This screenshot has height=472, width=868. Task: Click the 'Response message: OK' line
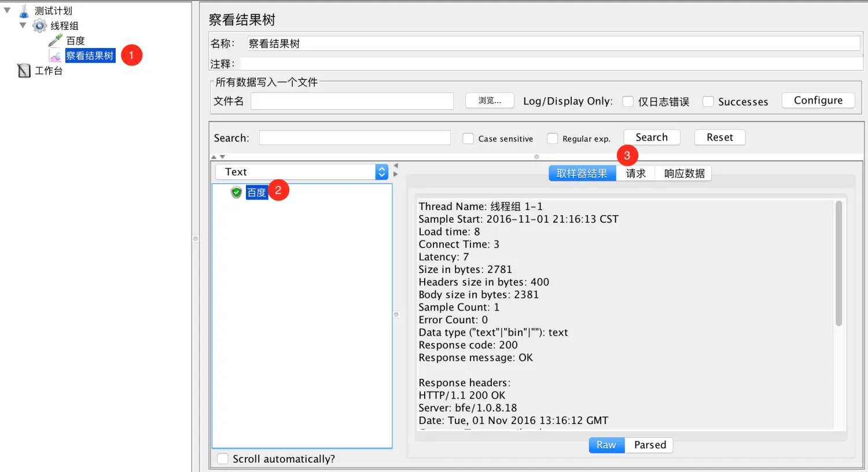pos(476,358)
